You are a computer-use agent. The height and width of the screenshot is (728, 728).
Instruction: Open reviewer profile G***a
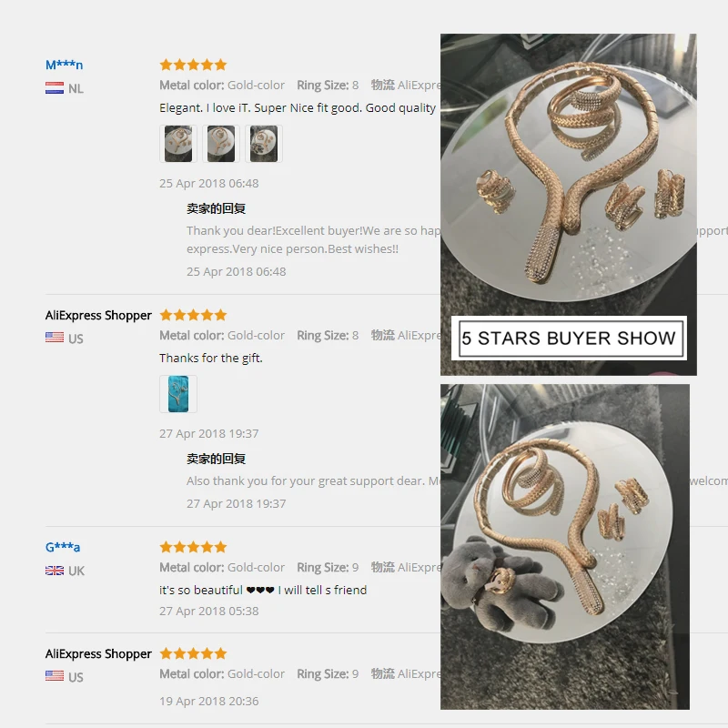tap(63, 548)
